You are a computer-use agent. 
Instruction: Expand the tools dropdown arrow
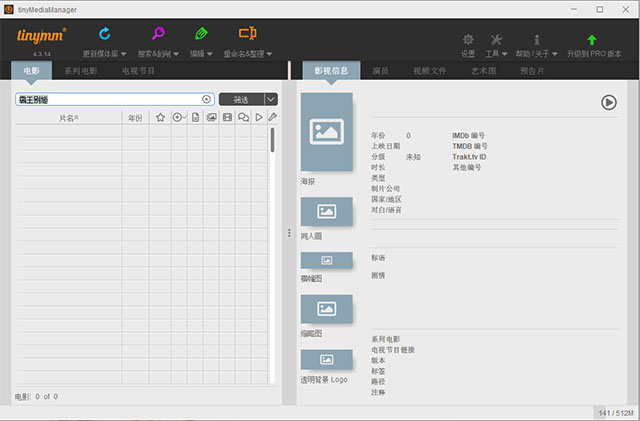coord(504,54)
